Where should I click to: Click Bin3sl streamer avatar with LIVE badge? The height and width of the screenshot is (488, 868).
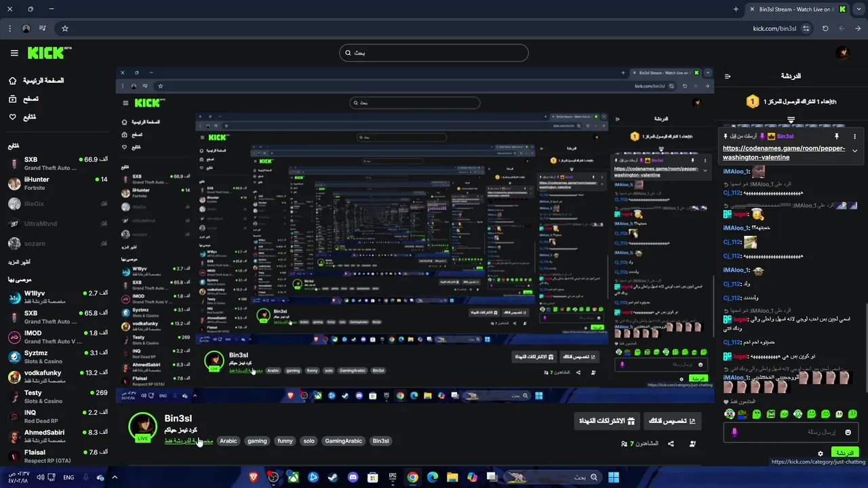(x=142, y=427)
